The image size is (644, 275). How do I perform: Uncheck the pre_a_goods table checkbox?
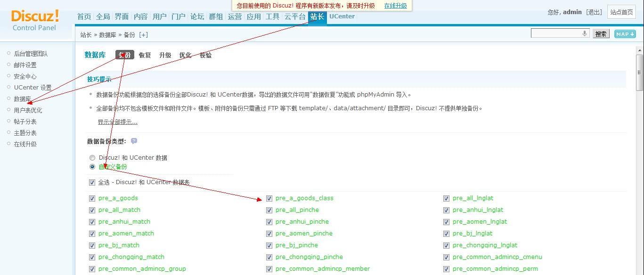tap(92, 198)
